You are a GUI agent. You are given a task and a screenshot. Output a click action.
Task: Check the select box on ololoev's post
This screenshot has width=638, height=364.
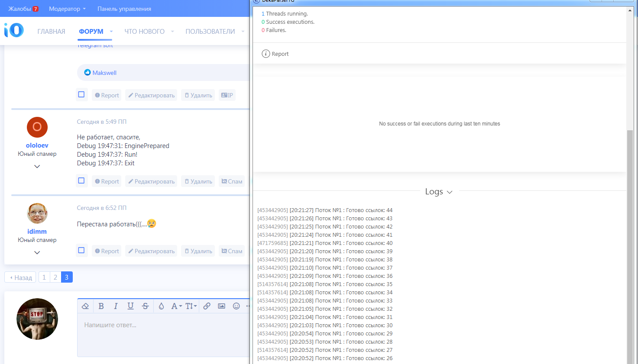point(81,181)
